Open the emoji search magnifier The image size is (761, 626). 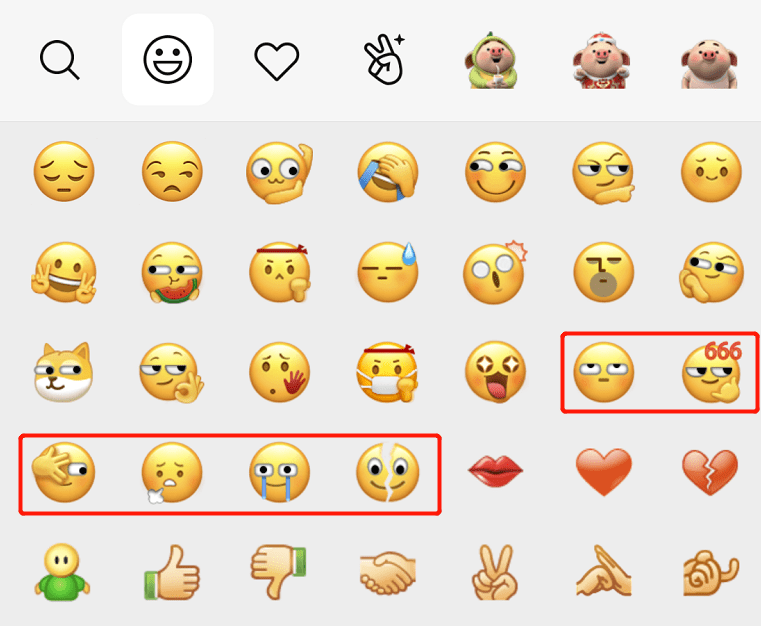tap(59, 60)
